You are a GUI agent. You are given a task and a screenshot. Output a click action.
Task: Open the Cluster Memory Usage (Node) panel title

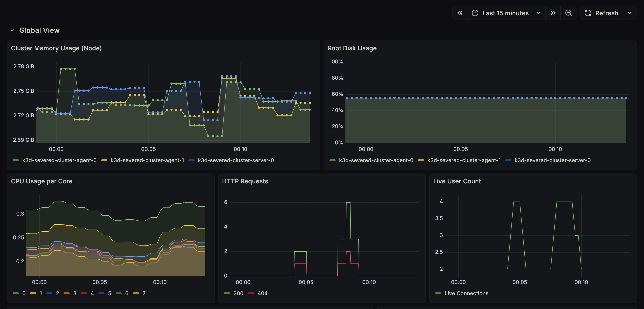pyautogui.click(x=56, y=48)
